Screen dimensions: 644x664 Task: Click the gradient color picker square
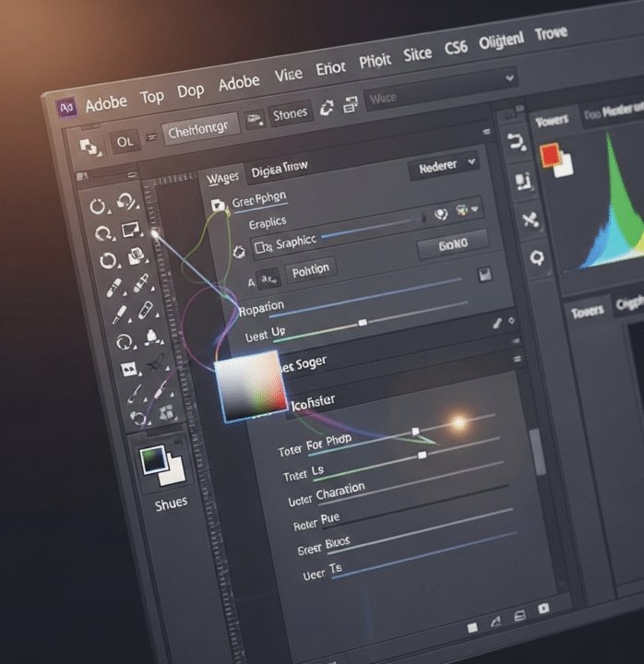251,385
